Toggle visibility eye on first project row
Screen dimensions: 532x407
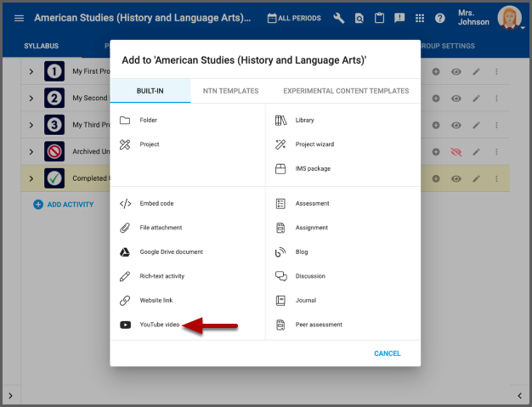456,72
